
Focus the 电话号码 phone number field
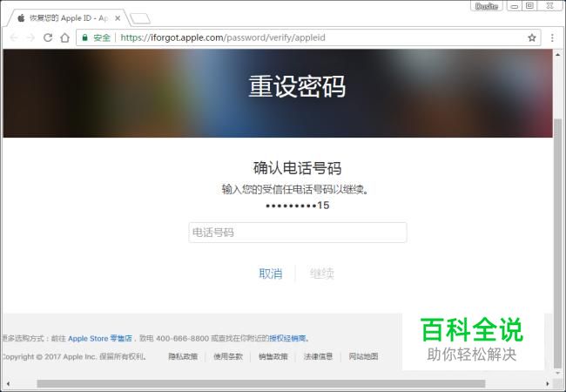pyautogui.click(x=298, y=232)
